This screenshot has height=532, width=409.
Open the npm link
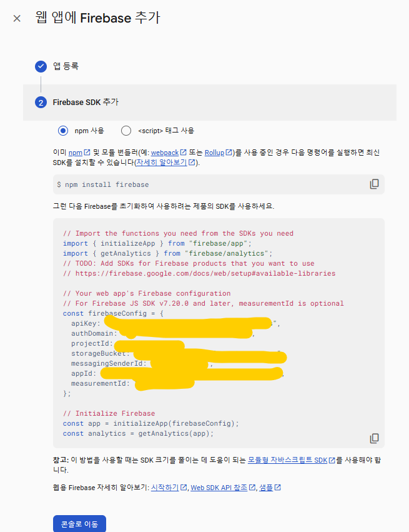coord(79,153)
